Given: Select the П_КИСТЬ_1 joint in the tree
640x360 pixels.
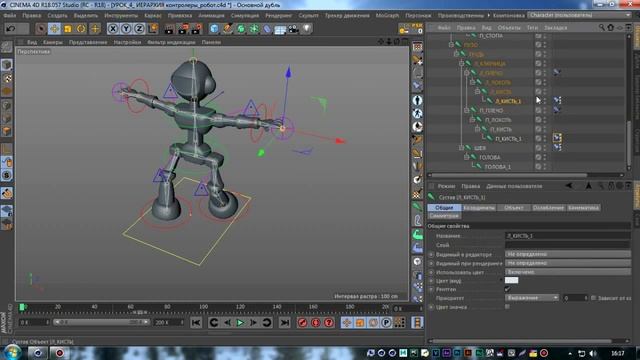Looking at the screenshot, I should (x=508, y=139).
